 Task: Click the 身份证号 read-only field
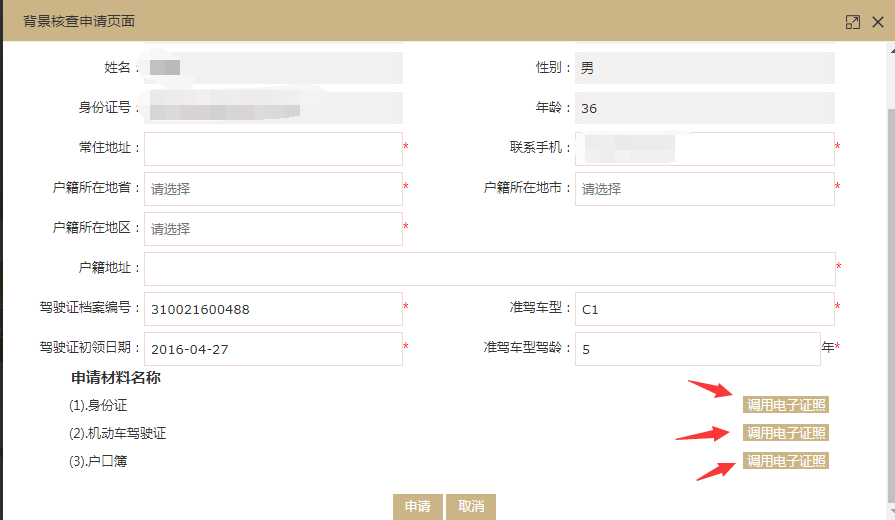273,108
